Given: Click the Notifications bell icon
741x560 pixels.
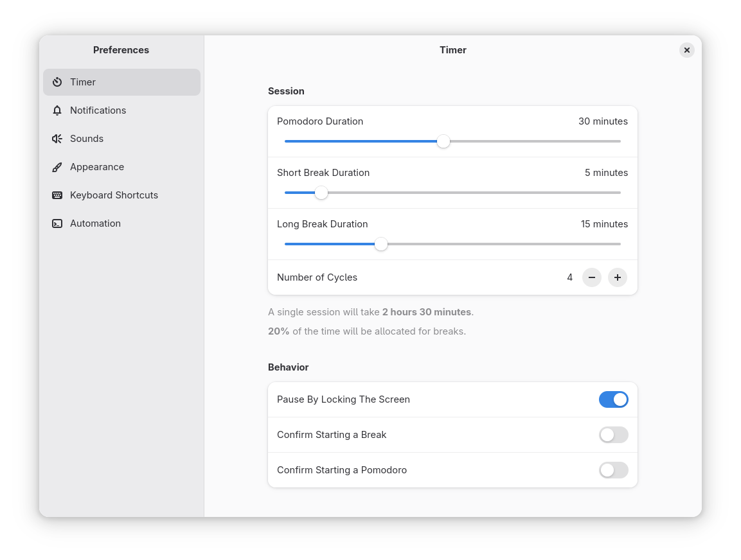Looking at the screenshot, I should (57, 110).
